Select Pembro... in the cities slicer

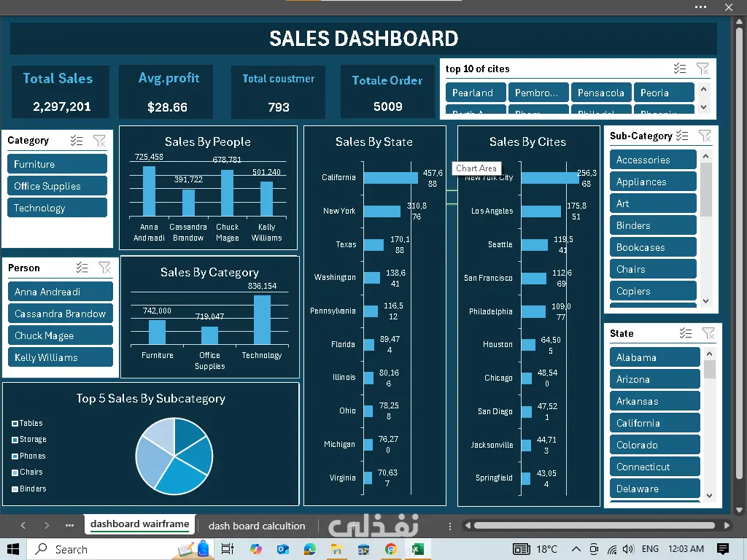(x=538, y=93)
